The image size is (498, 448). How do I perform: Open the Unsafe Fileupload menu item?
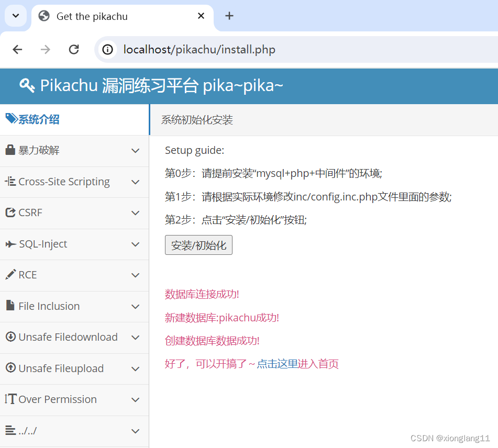click(74, 368)
